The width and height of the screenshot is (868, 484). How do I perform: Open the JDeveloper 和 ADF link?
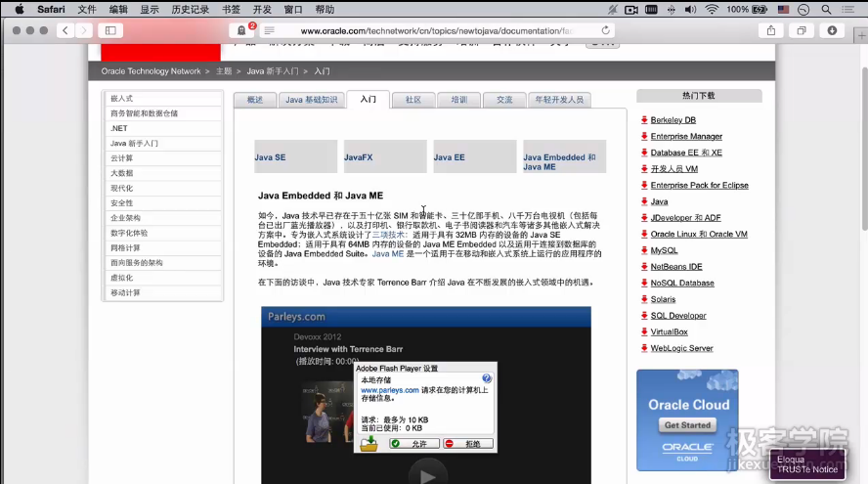686,218
